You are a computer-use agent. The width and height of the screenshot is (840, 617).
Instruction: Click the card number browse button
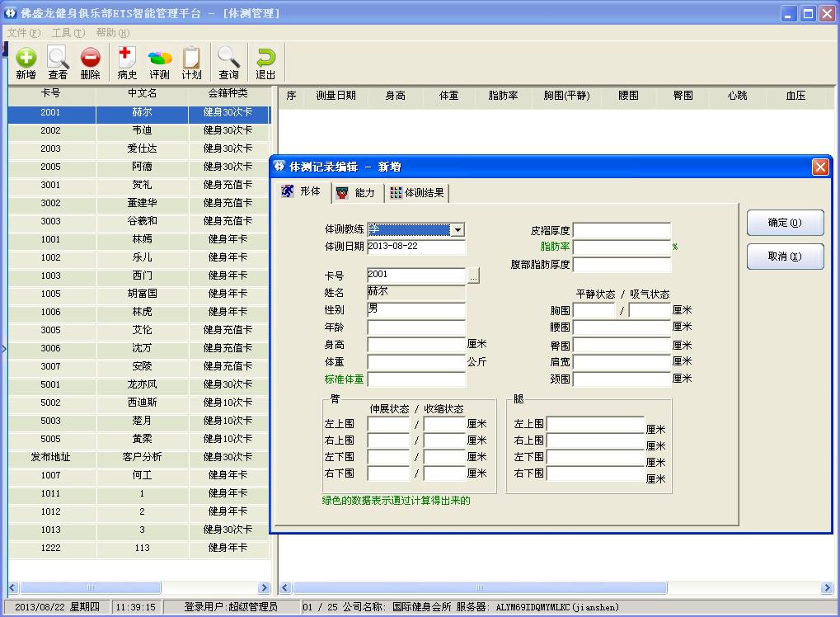coord(473,276)
